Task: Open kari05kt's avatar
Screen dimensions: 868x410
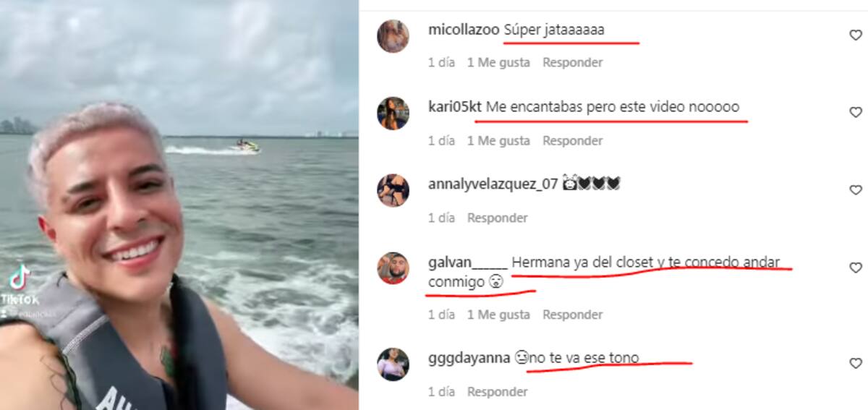Action: pos(393,114)
